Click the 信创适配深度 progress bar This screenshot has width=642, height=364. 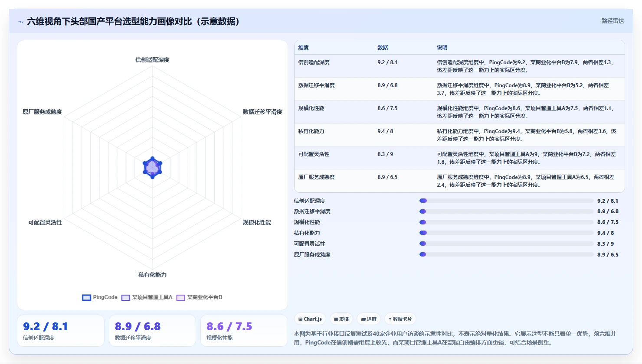506,201
